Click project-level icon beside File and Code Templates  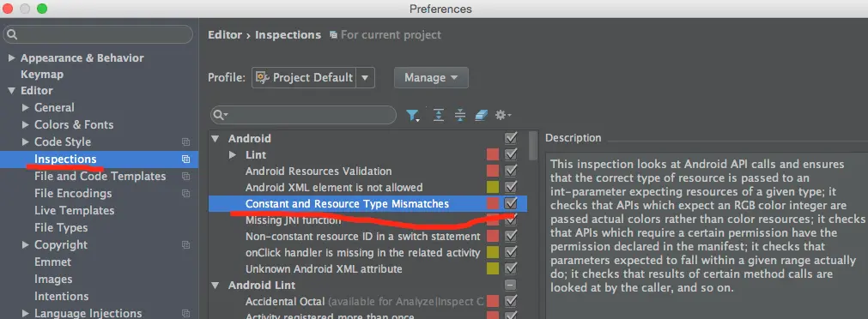186,177
